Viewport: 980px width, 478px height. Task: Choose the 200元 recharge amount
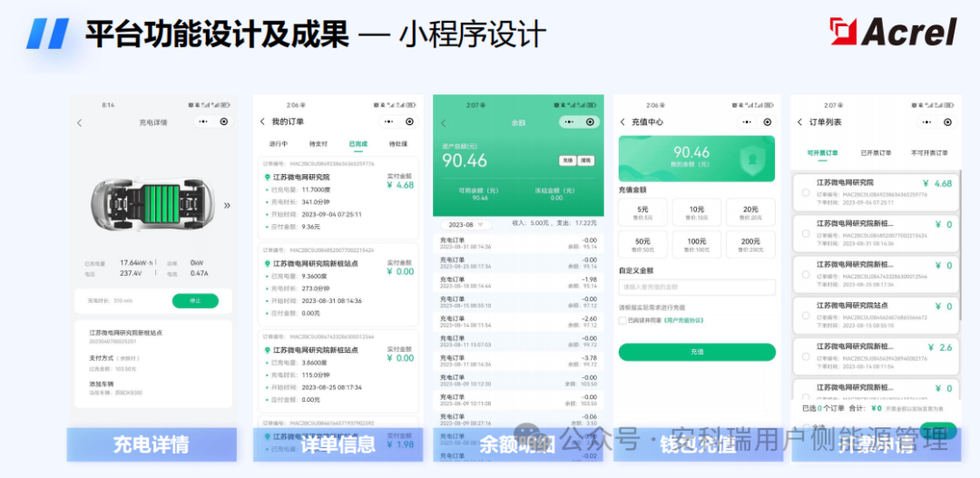(750, 244)
